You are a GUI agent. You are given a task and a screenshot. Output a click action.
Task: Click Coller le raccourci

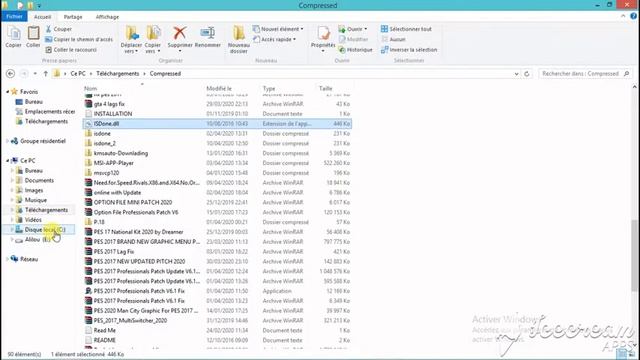pyautogui.click(x=71, y=49)
